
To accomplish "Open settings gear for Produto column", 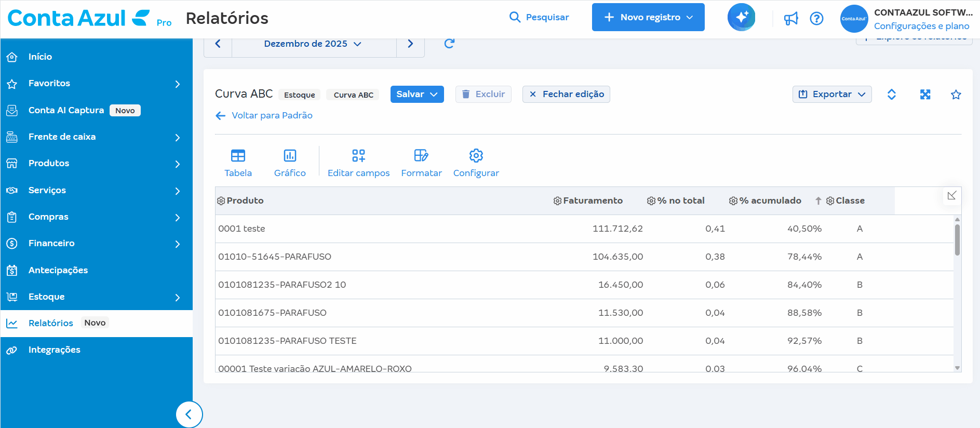I will tap(221, 201).
